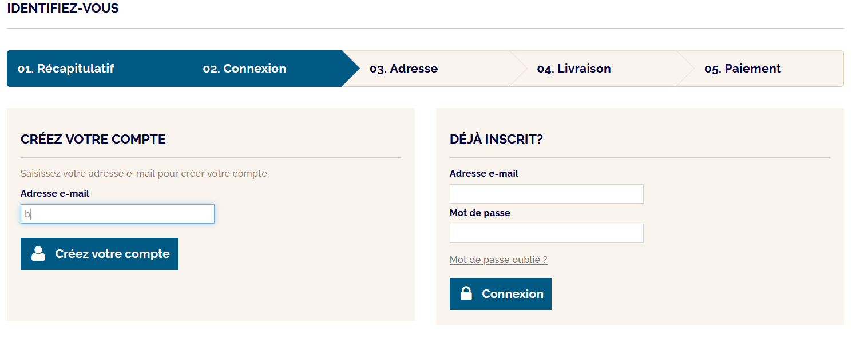Go to step 01. Récapitulatif
868x358 pixels.
point(66,69)
